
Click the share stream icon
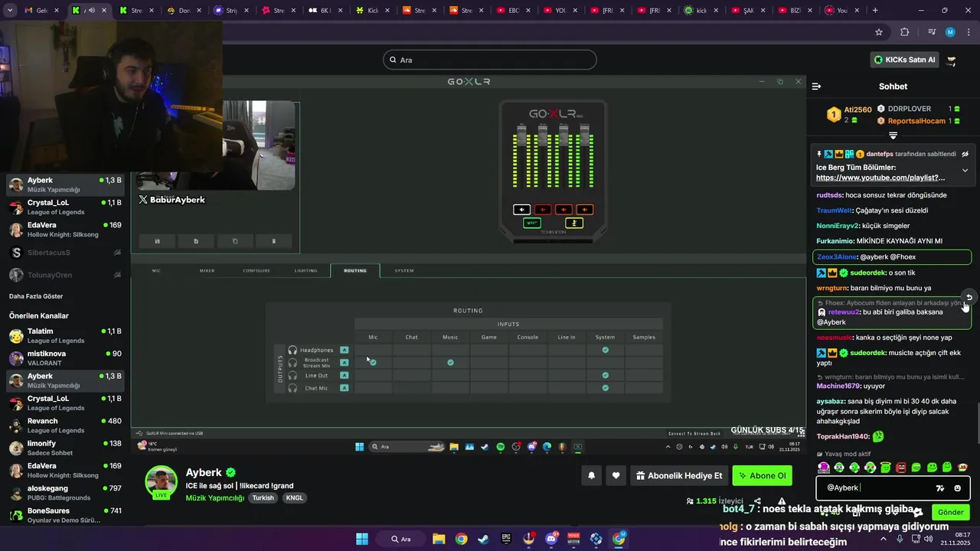(757, 501)
